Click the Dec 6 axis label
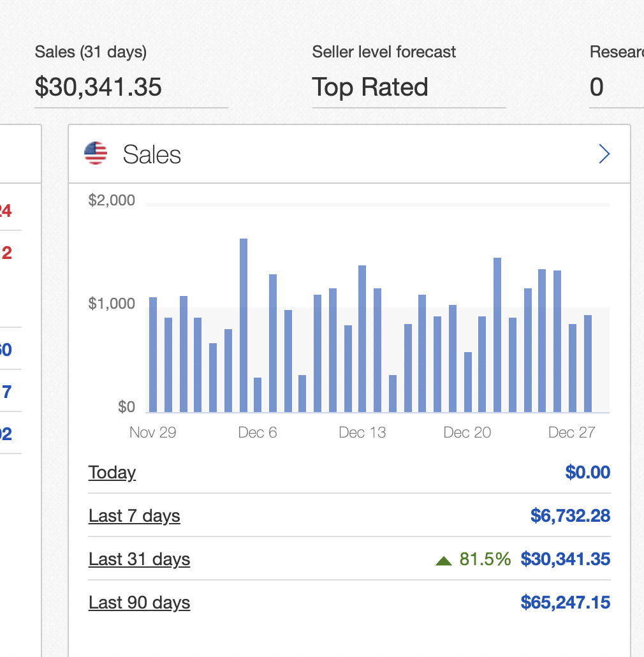This screenshot has width=644, height=657. (258, 432)
